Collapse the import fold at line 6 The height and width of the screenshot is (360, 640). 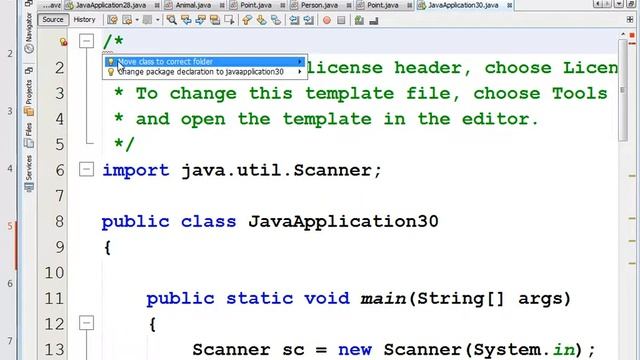click(x=86, y=169)
